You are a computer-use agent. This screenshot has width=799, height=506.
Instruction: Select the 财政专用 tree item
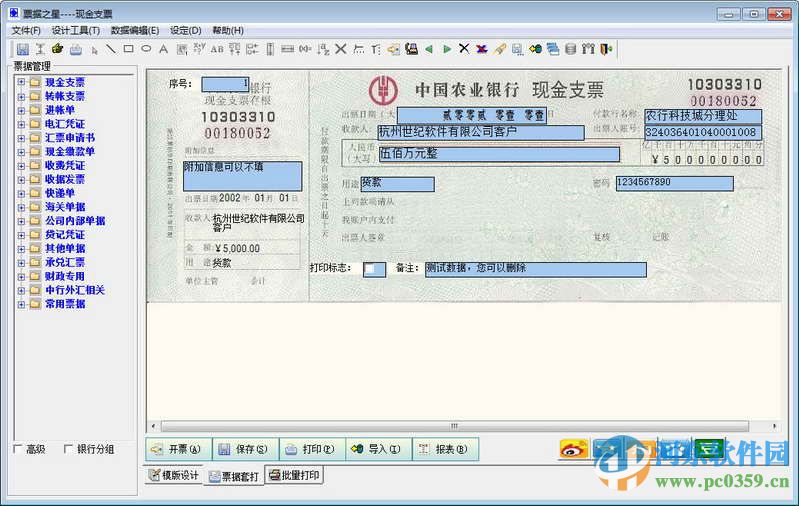point(65,276)
